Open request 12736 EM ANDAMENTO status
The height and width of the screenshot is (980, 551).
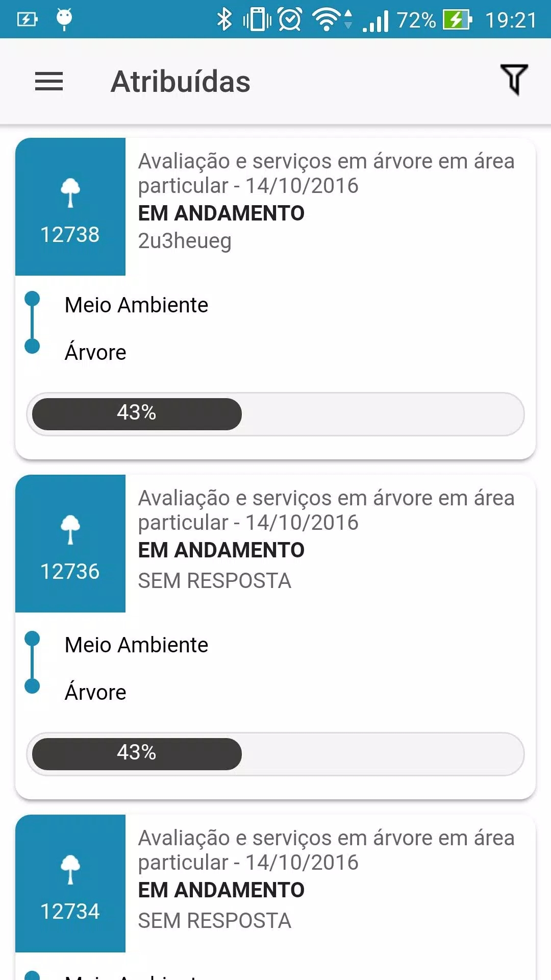tap(221, 550)
